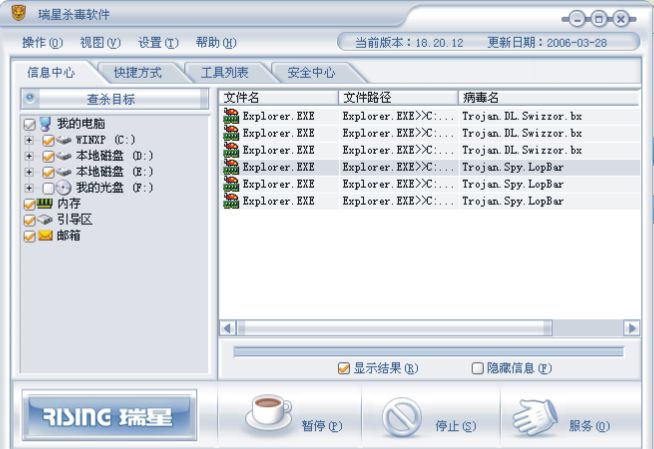
Task: Open the 视图 menu
Action: coord(100,43)
